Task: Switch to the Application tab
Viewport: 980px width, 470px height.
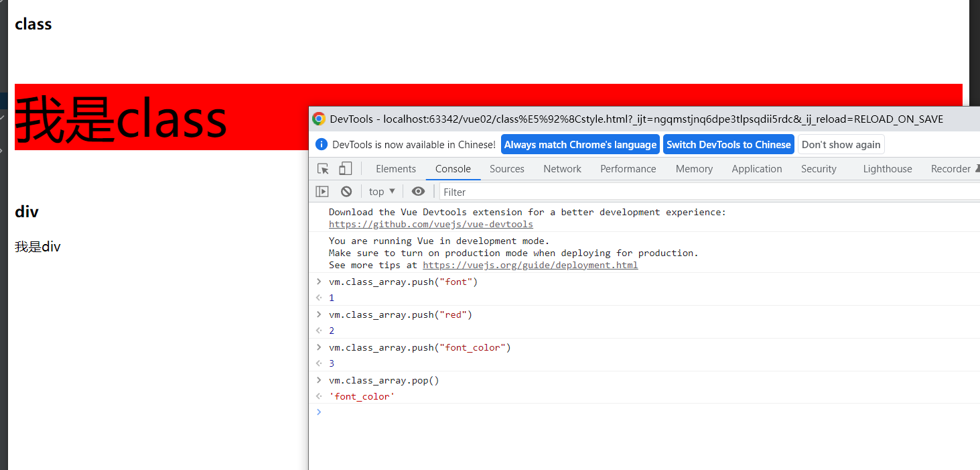Action: (x=757, y=169)
